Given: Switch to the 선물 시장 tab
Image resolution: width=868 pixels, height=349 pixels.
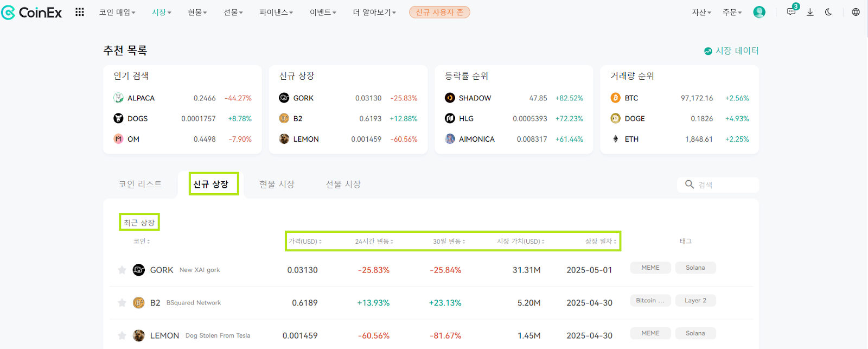Looking at the screenshot, I should (343, 184).
